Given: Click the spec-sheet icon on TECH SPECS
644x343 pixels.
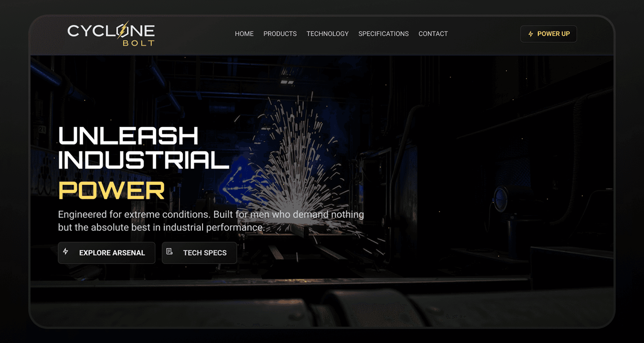Looking at the screenshot, I should (168, 253).
